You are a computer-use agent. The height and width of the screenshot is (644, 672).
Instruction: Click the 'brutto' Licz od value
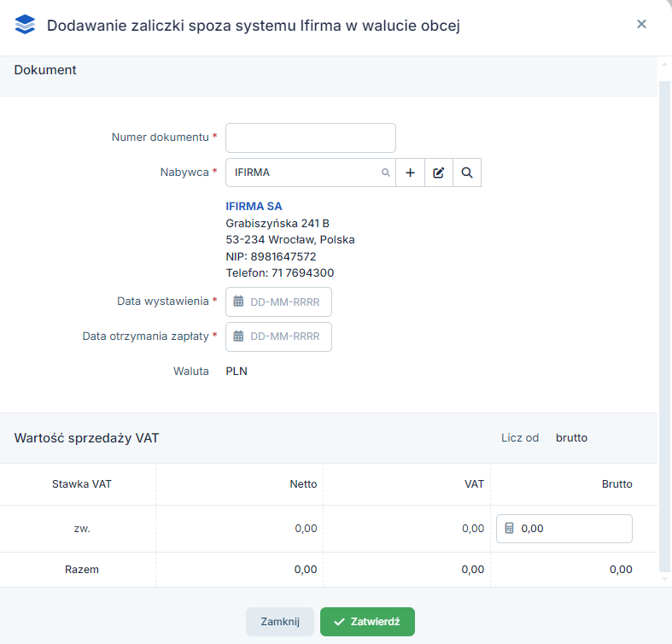coord(571,438)
